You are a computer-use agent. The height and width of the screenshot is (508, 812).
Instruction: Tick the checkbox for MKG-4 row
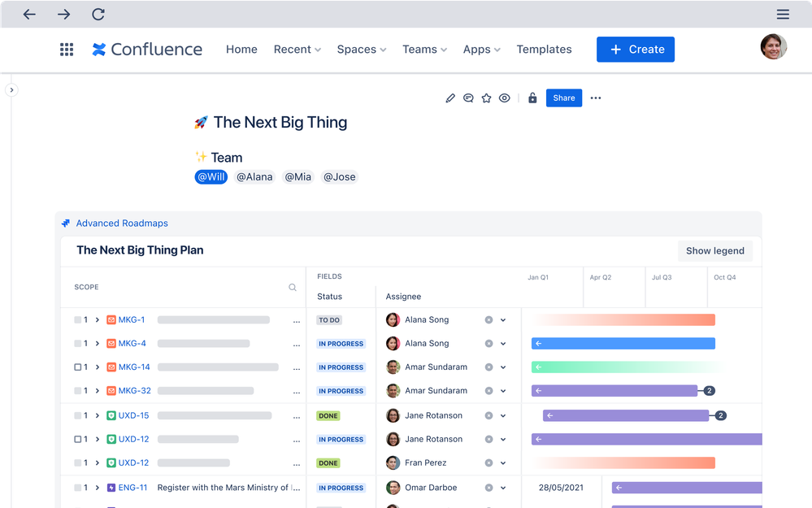[x=78, y=343]
